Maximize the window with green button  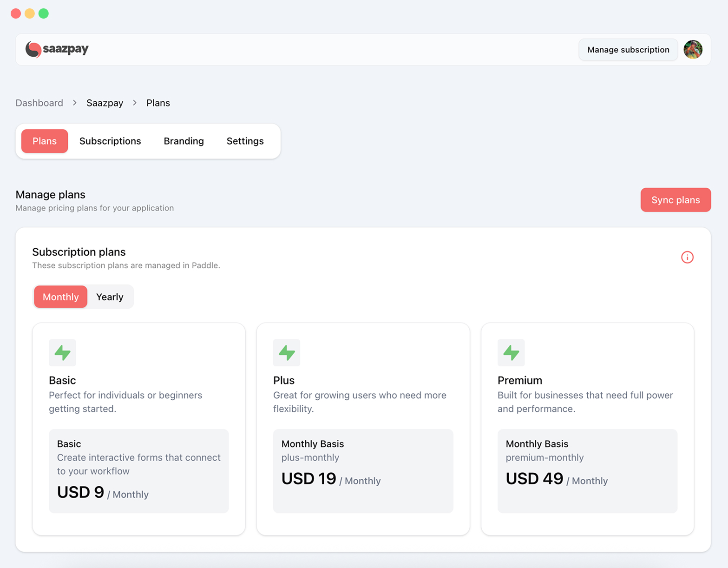coord(44,13)
